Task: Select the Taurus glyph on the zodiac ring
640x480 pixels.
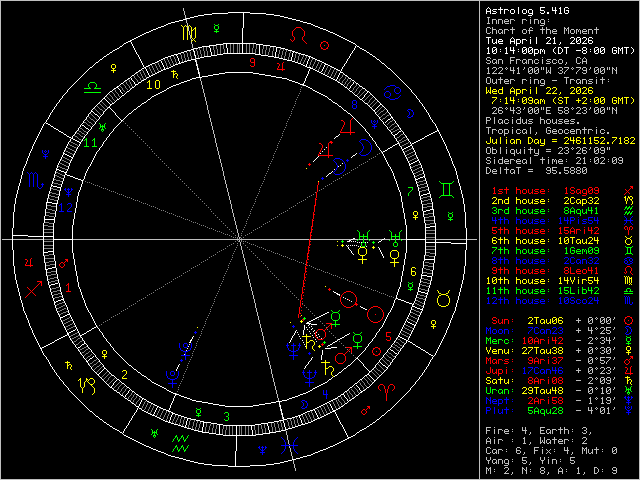Action: (443, 296)
